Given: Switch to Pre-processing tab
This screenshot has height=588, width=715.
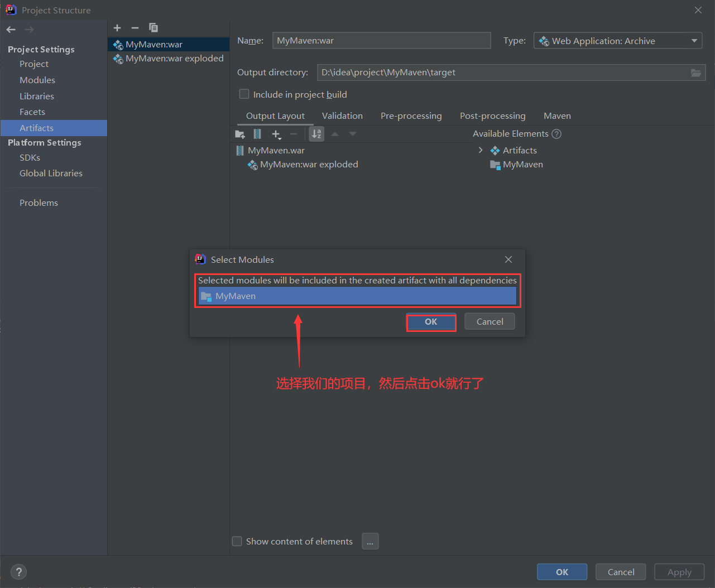Looking at the screenshot, I should click(411, 116).
